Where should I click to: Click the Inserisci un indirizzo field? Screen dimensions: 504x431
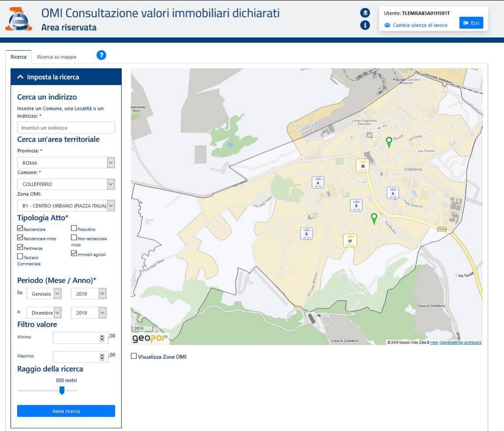click(66, 128)
